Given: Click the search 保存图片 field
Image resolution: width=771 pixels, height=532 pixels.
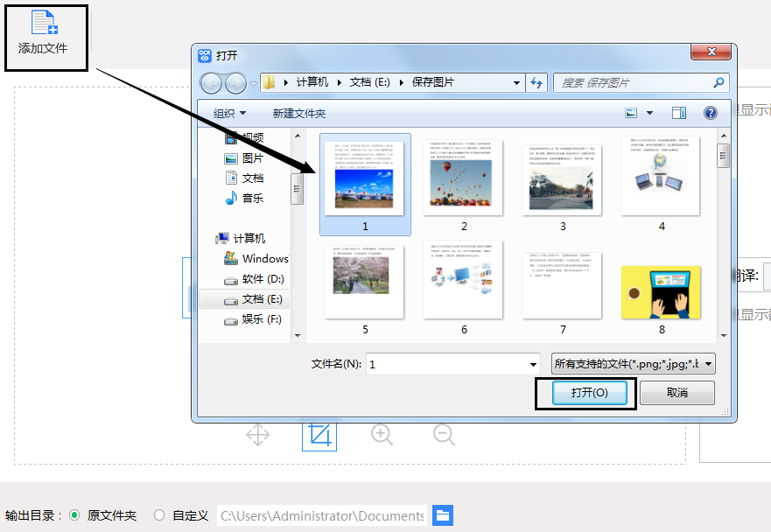Looking at the screenshot, I should point(634,82).
